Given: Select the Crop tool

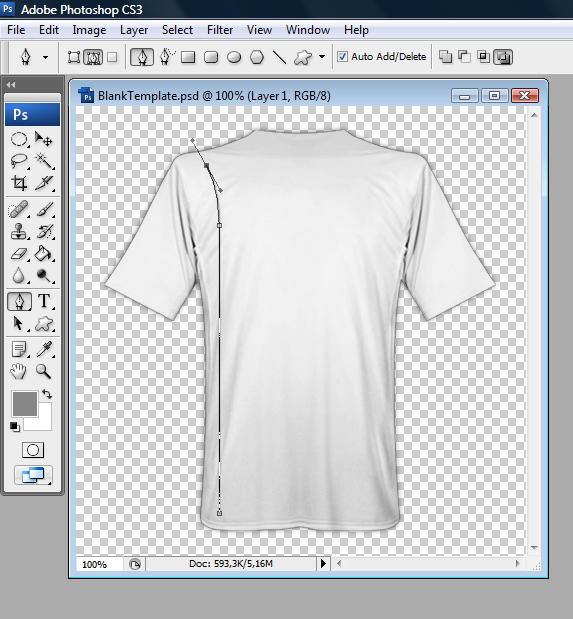Looking at the screenshot, I should (19, 183).
